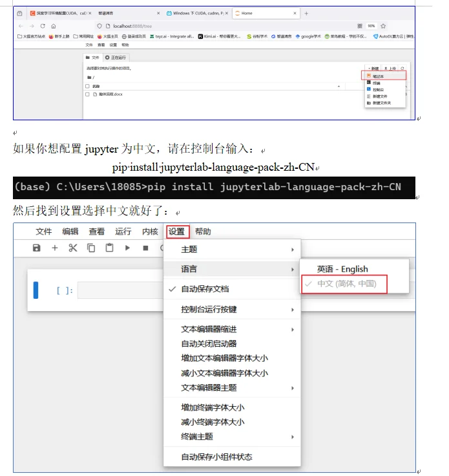Screen dimensions: 449x476
Task: Select 英语 - English language
Action: 354,269
